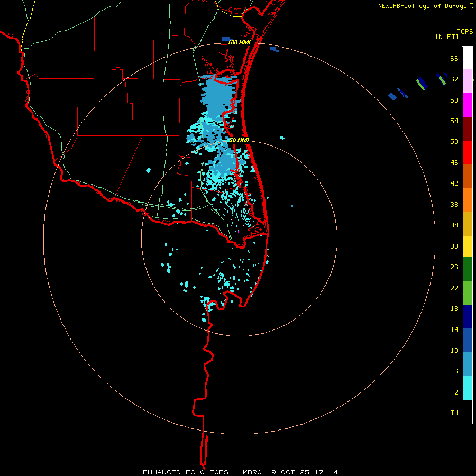The width and height of the screenshot is (476, 476).
Task: Click the NEXLAB-College of DuPage label
Action: (x=423, y=6)
